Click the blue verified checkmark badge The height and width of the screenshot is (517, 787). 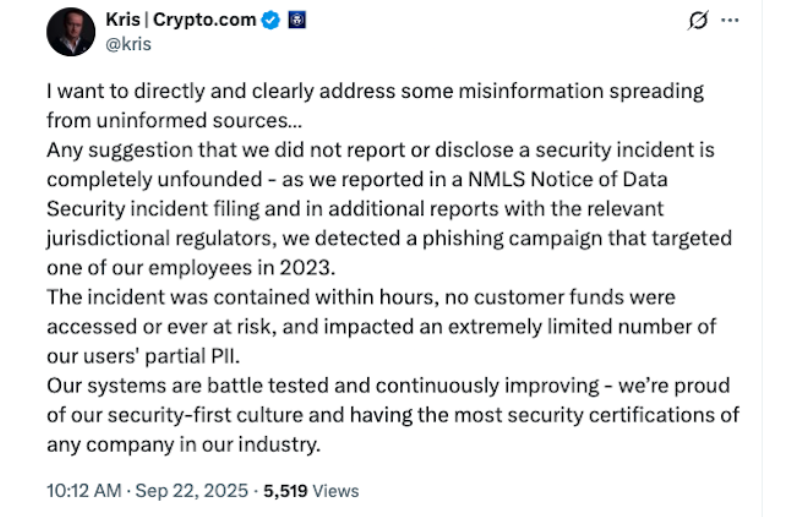[270, 20]
